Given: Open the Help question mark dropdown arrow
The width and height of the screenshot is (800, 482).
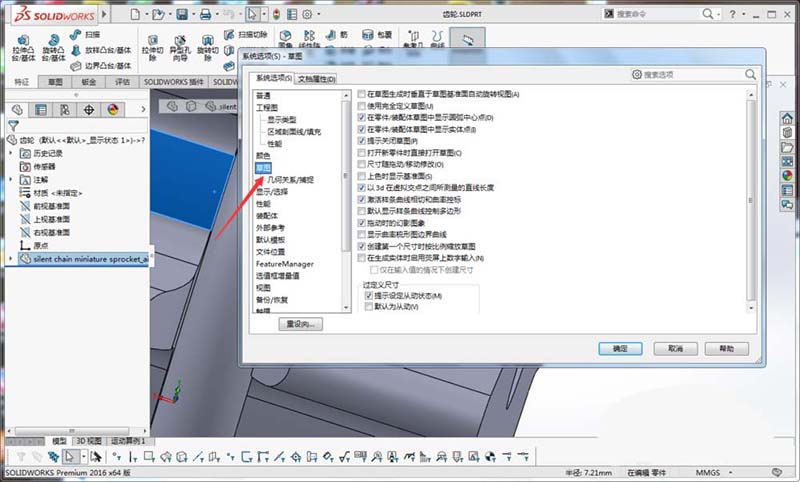Looking at the screenshot, I should 744,14.
